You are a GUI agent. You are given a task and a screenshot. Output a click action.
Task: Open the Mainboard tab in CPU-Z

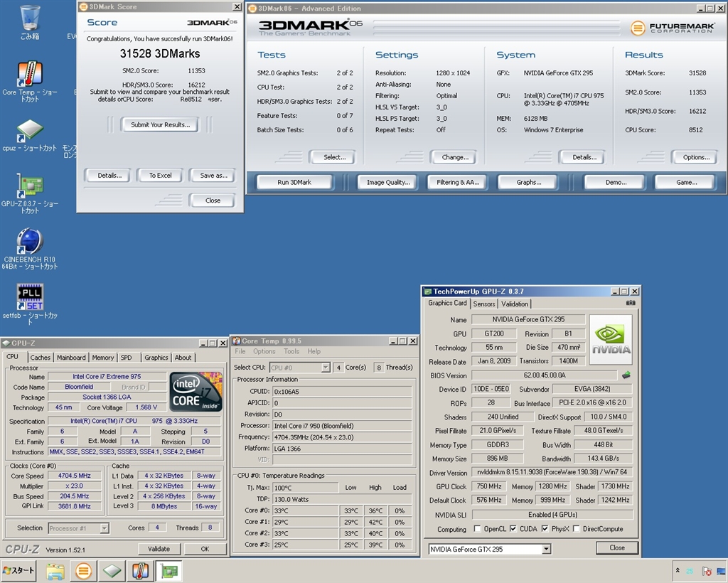coord(71,358)
